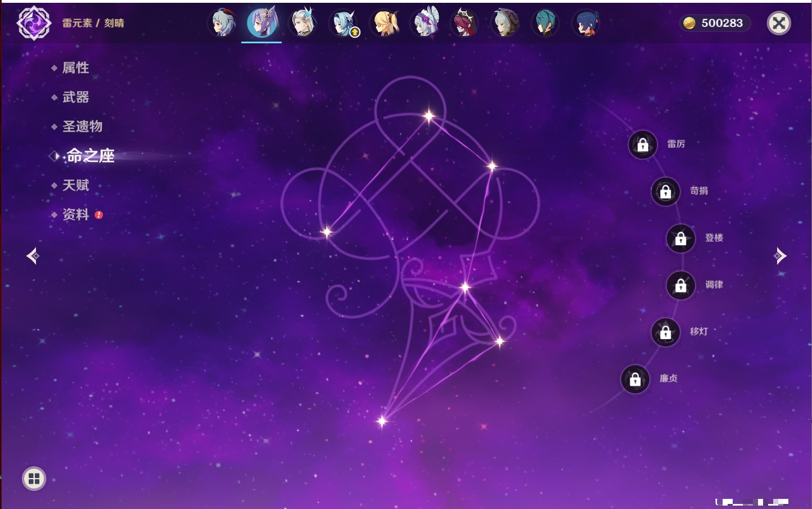The height and width of the screenshot is (509, 812).
Task: Click the 苛捐 constellation label
Action: (699, 191)
